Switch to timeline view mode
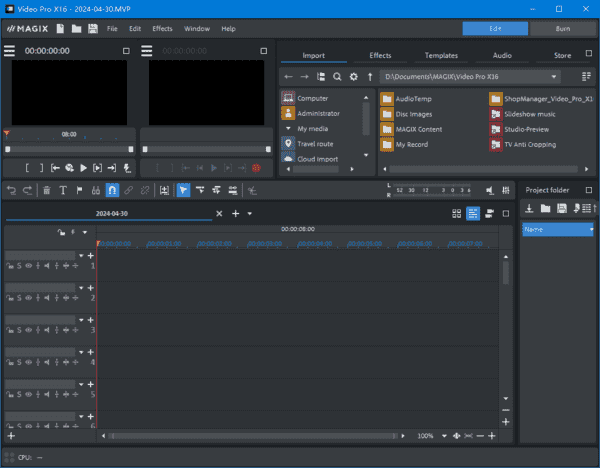600x468 pixels. click(473, 214)
